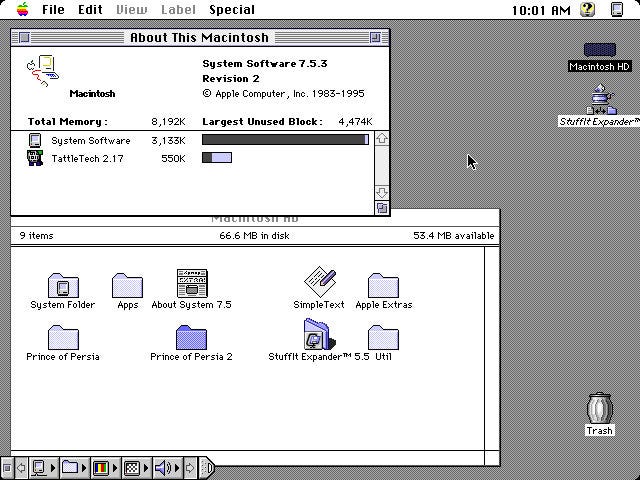This screenshot has width=640, height=480.
Task: Select the Apple Extras folder
Action: point(383,285)
